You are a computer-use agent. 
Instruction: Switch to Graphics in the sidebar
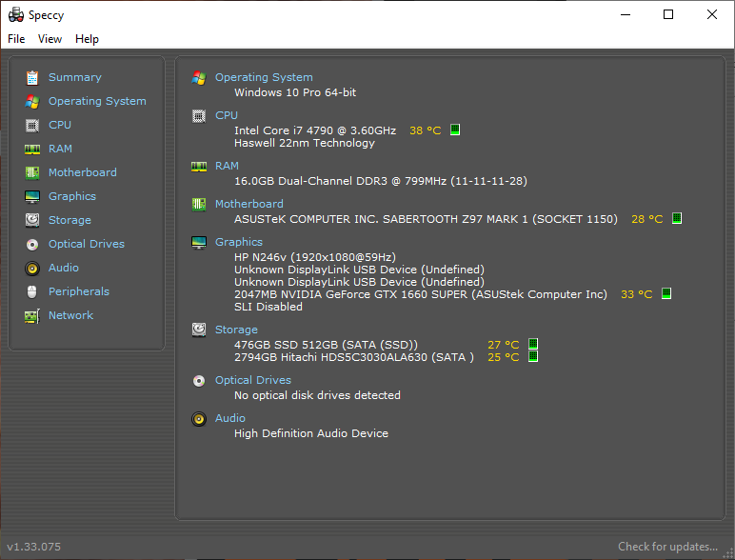coord(72,196)
